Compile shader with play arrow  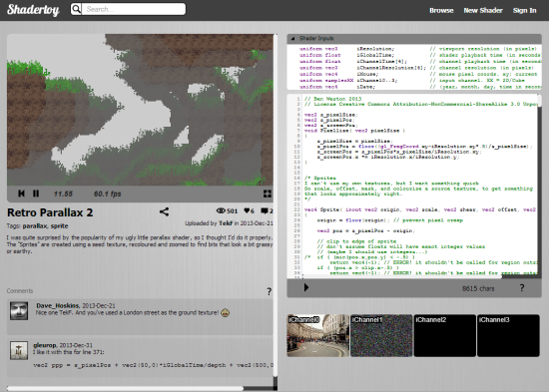306,287
